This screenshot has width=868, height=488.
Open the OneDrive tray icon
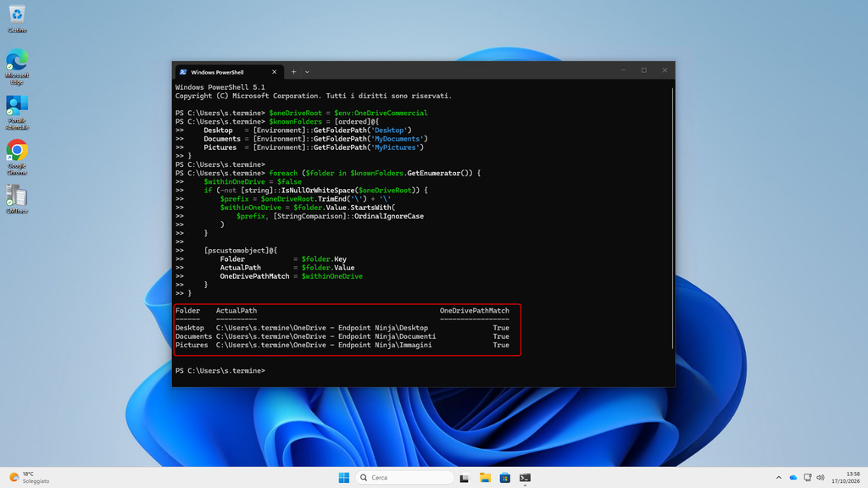793,478
